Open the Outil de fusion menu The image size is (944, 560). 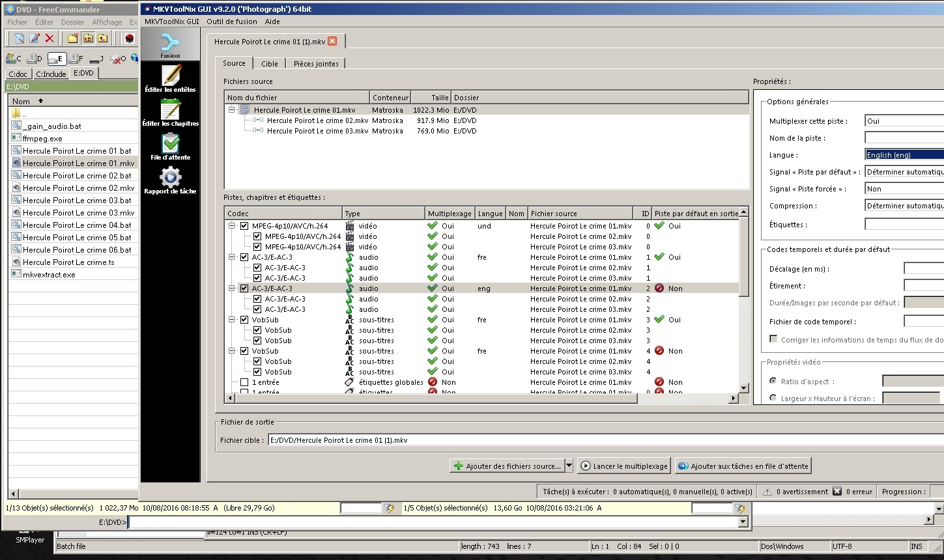click(x=232, y=21)
